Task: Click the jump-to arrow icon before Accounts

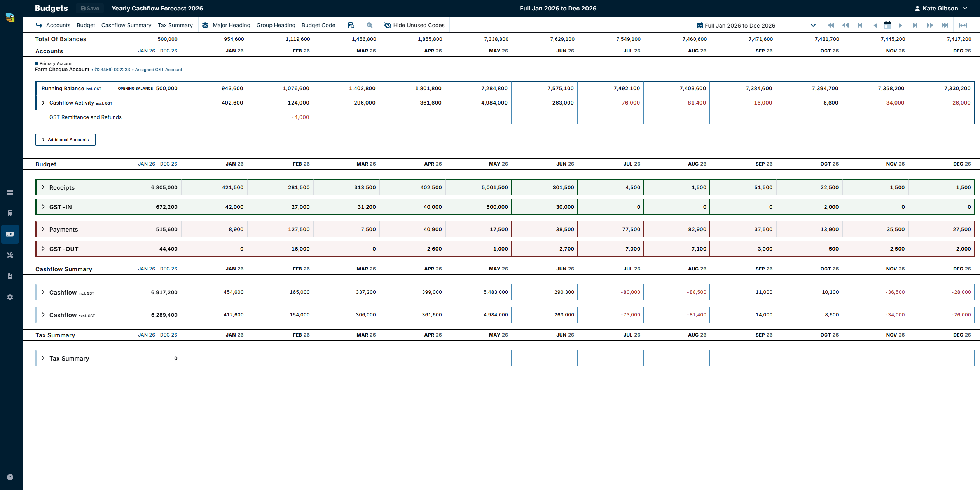Action: pyautogui.click(x=39, y=25)
